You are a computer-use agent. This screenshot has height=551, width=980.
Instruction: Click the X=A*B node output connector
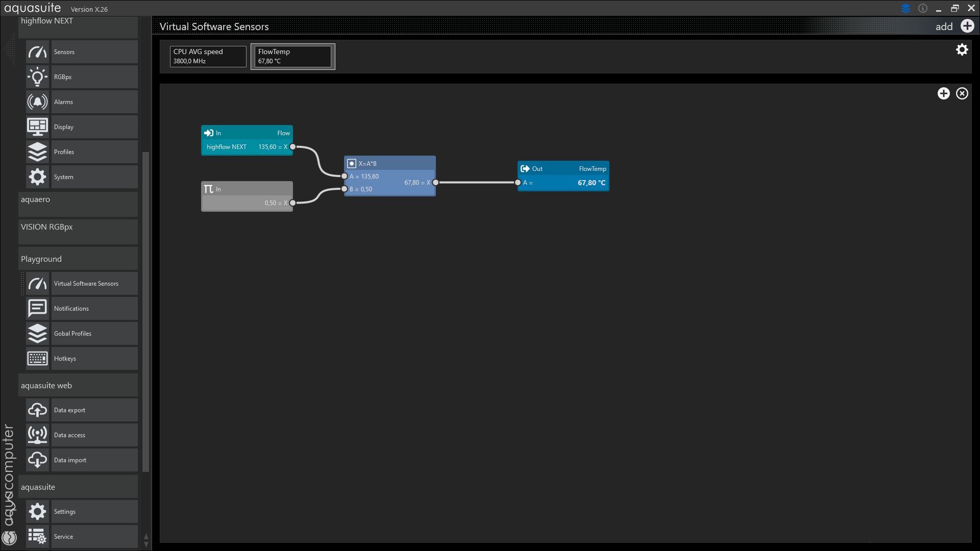pyautogui.click(x=435, y=183)
